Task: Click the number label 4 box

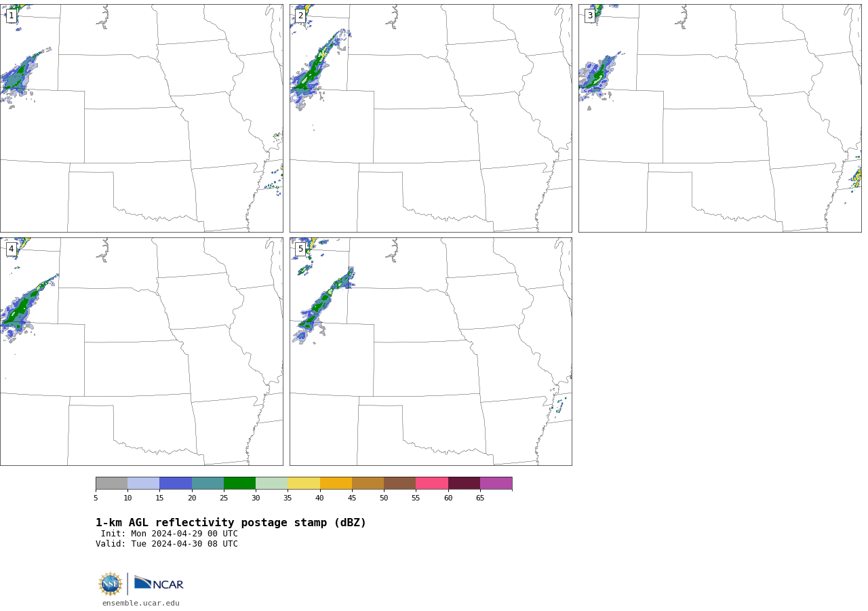Action: [x=12, y=249]
